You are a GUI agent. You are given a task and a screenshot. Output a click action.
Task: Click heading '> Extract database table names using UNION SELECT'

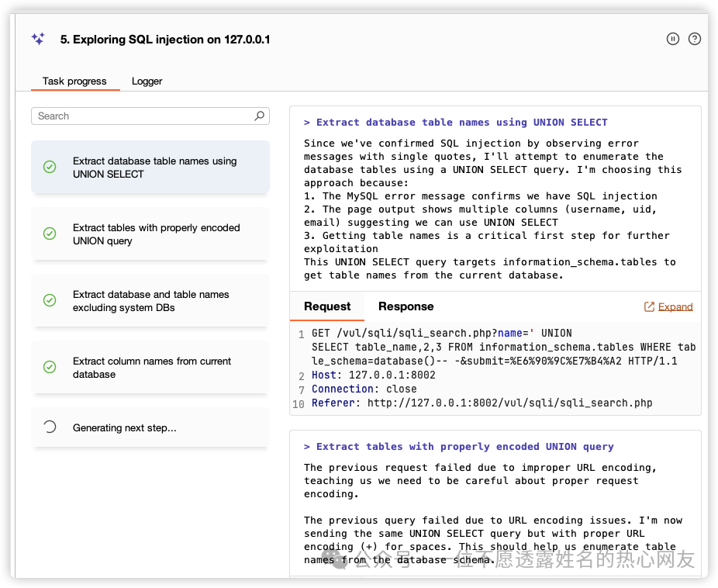coord(456,123)
